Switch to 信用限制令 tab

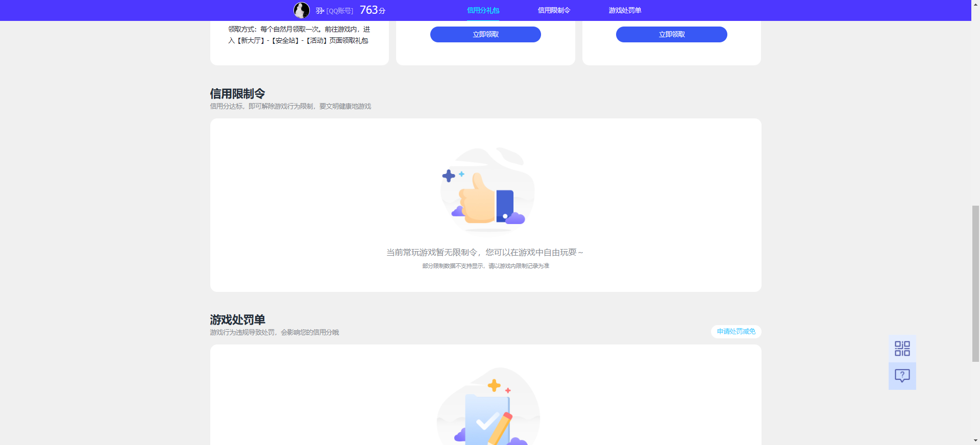554,10
